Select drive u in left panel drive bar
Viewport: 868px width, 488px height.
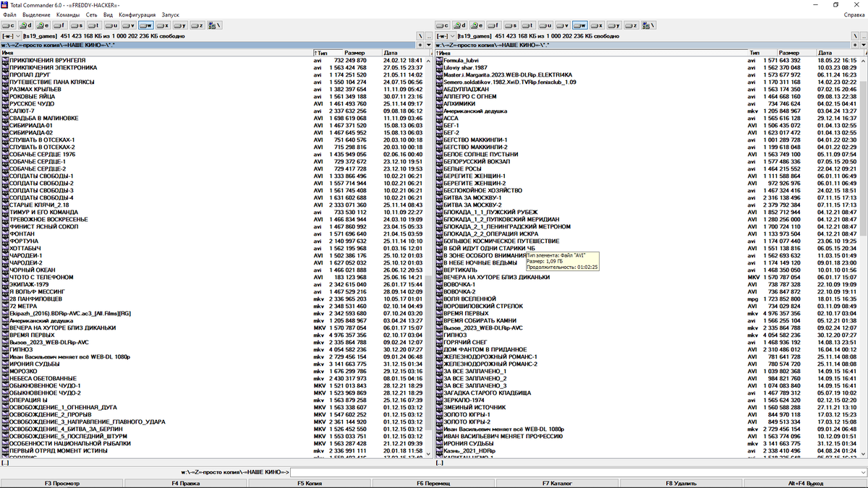point(111,25)
